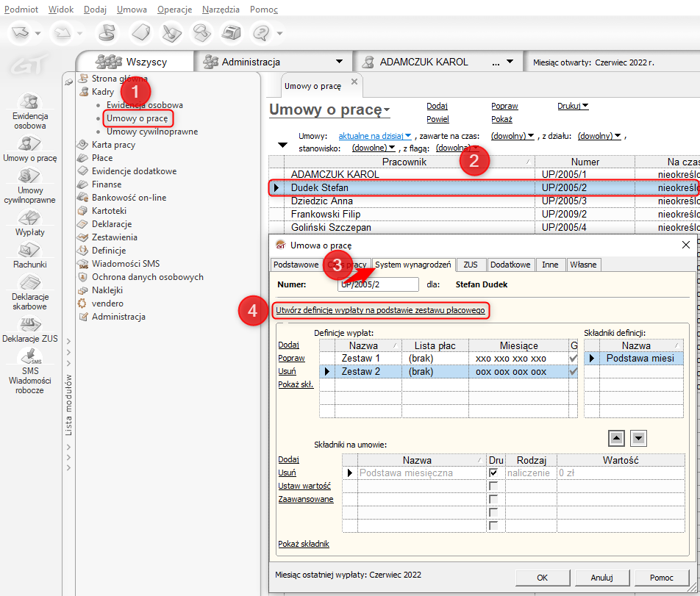Open the Wypłaty module icon
Screen dimensions: 700x596
(30, 223)
